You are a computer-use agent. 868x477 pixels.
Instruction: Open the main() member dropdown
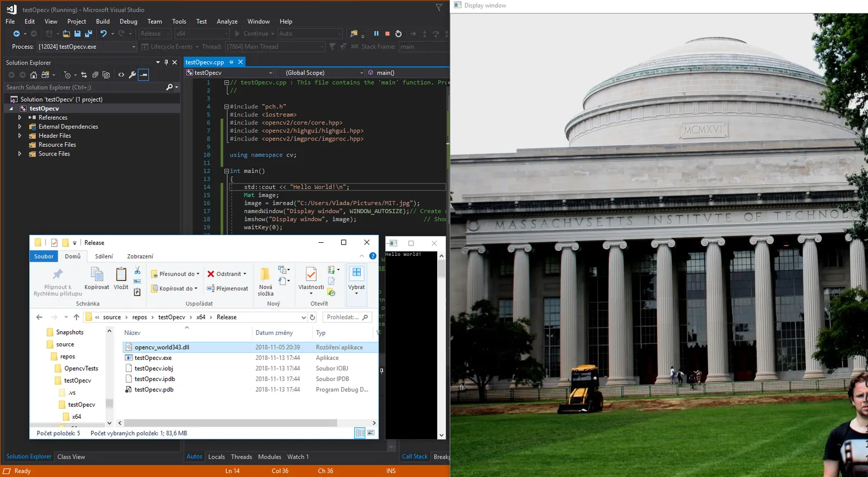pos(407,73)
